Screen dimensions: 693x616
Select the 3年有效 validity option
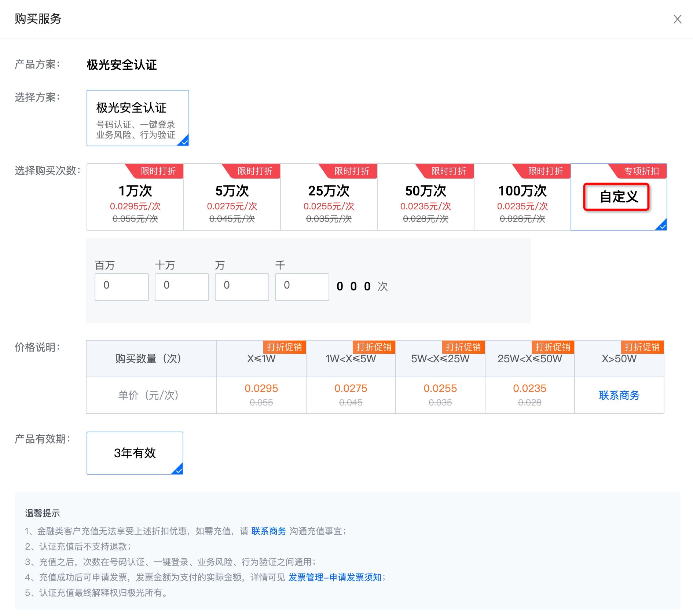[x=135, y=453]
